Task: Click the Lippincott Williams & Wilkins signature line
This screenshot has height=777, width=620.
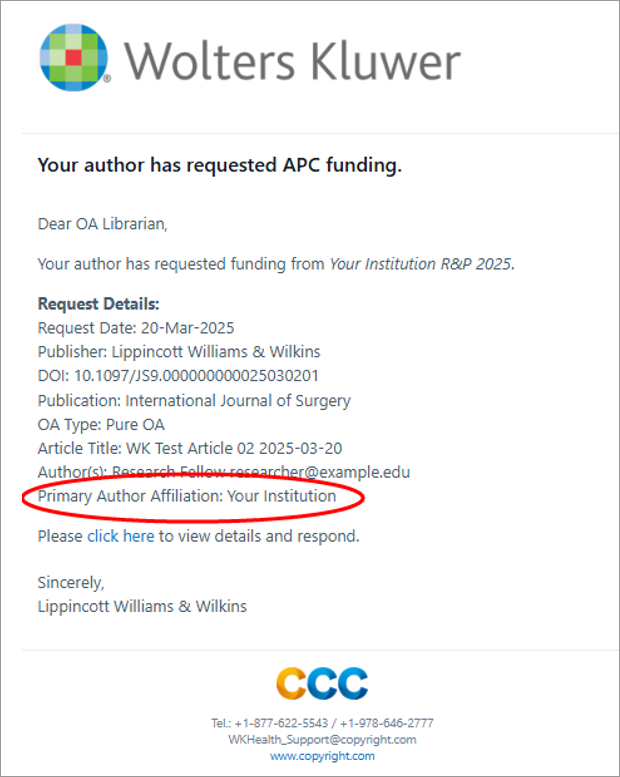Action: [x=142, y=607]
